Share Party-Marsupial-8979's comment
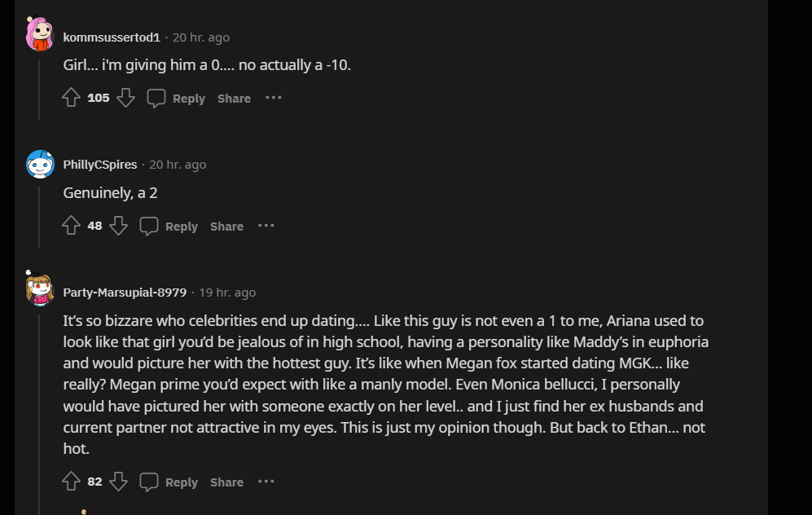The width and height of the screenshot is (812, 515). point(226,482)
